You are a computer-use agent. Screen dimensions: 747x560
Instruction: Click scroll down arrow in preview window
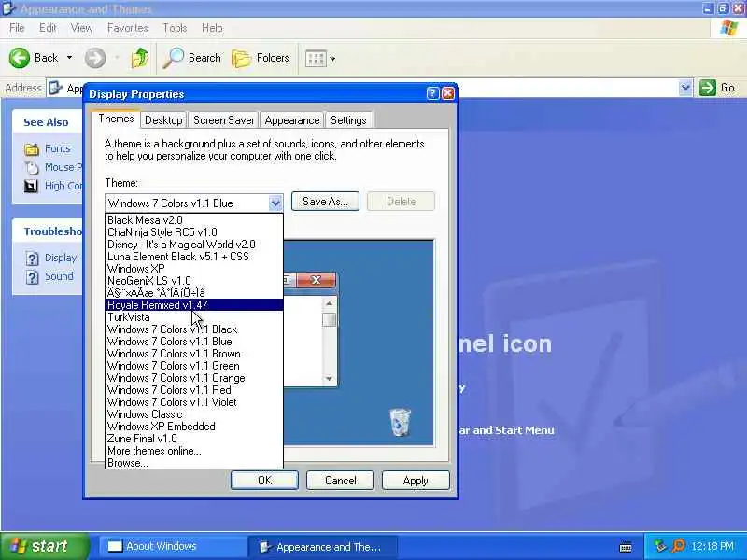coord(329,379)
